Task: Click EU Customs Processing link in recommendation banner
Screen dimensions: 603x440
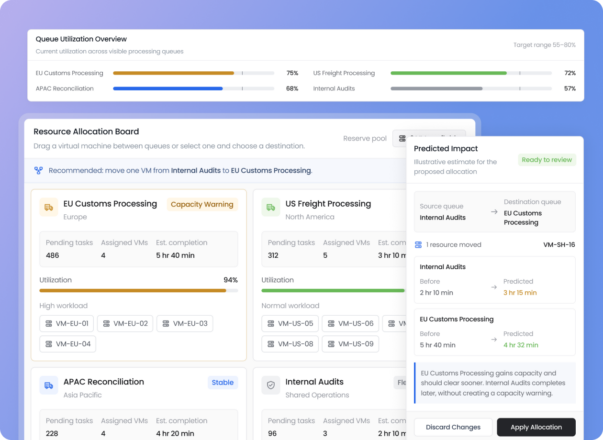Action: [271, 170]
